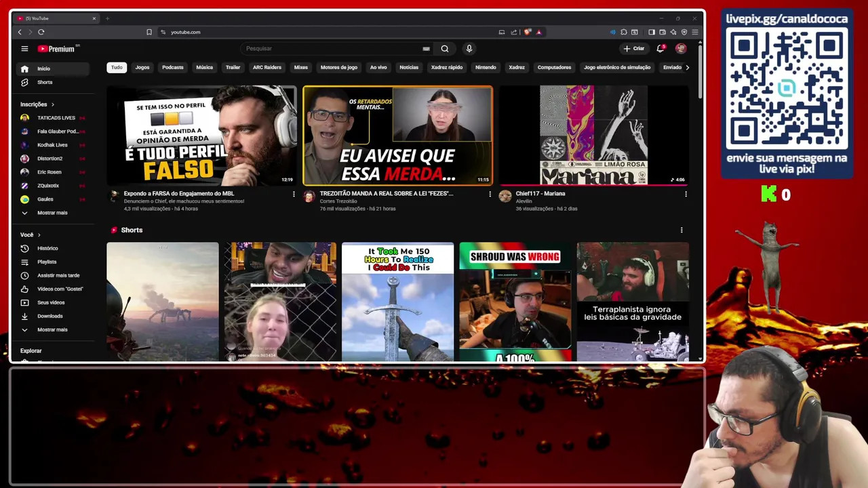Select the Podcasts filter chip
This screenshot has width=868, height=488.
(173, 67)
